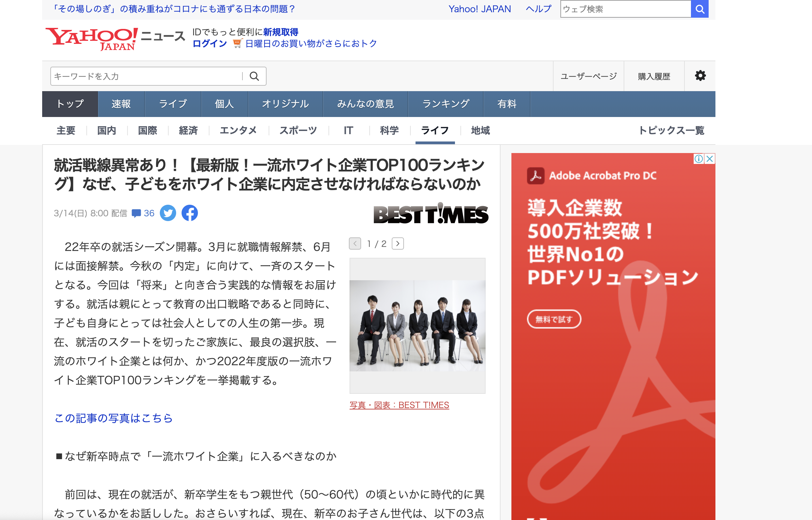The height and width of the screenshot is (520, 812).
Task: Focus the ウェブ検索 search field
Action: pos(626,9)
